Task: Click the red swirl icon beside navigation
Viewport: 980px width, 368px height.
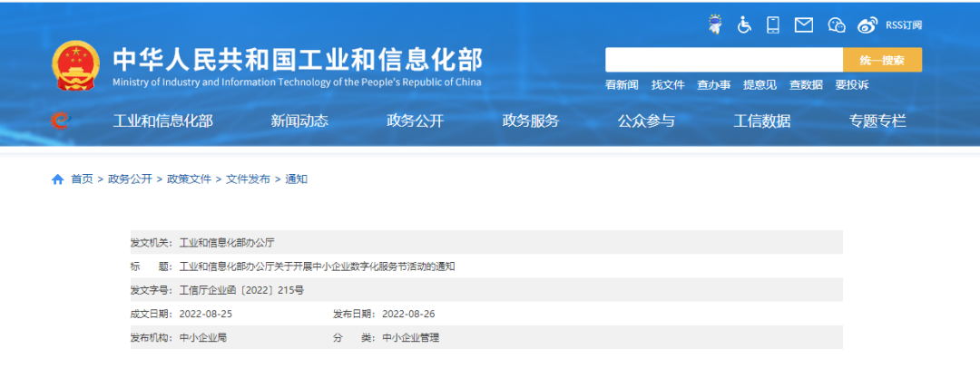Action: [x=61, y=120]
